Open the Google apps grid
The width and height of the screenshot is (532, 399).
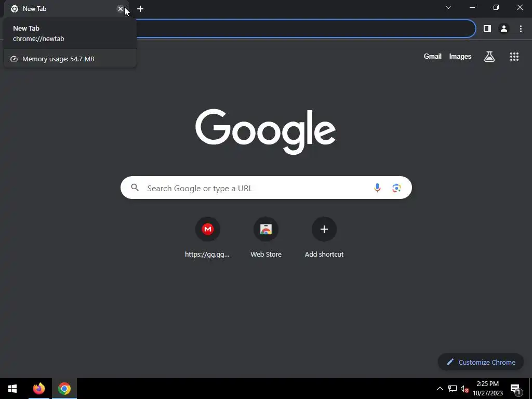click(514, 57)
